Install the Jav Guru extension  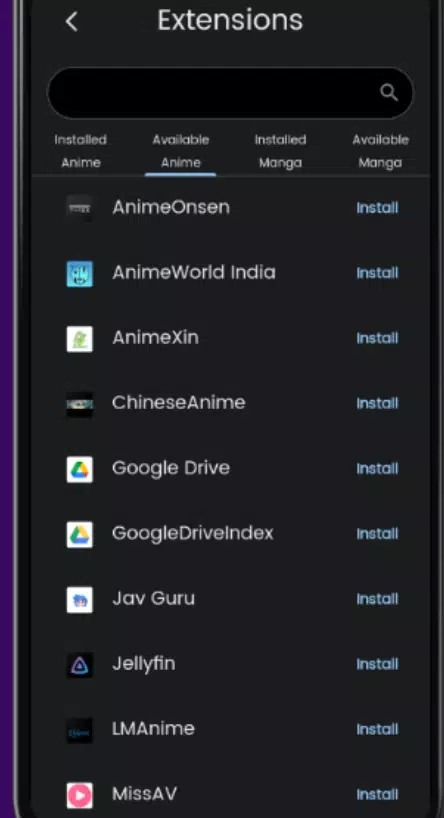coord(377,599)
